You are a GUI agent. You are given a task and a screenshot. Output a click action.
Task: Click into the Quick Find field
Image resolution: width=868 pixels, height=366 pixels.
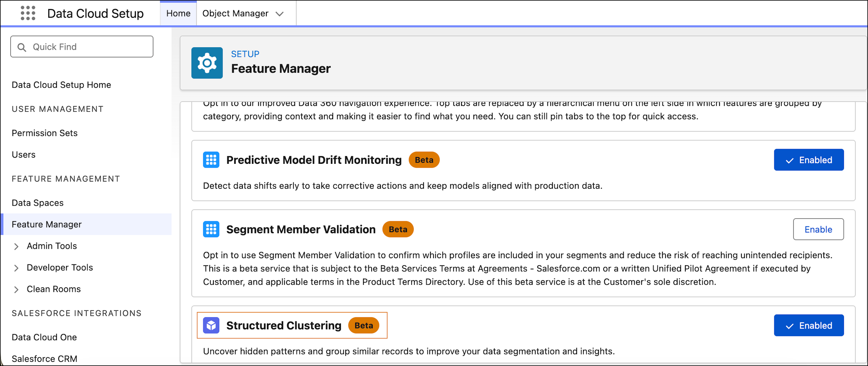click(82, 47)
